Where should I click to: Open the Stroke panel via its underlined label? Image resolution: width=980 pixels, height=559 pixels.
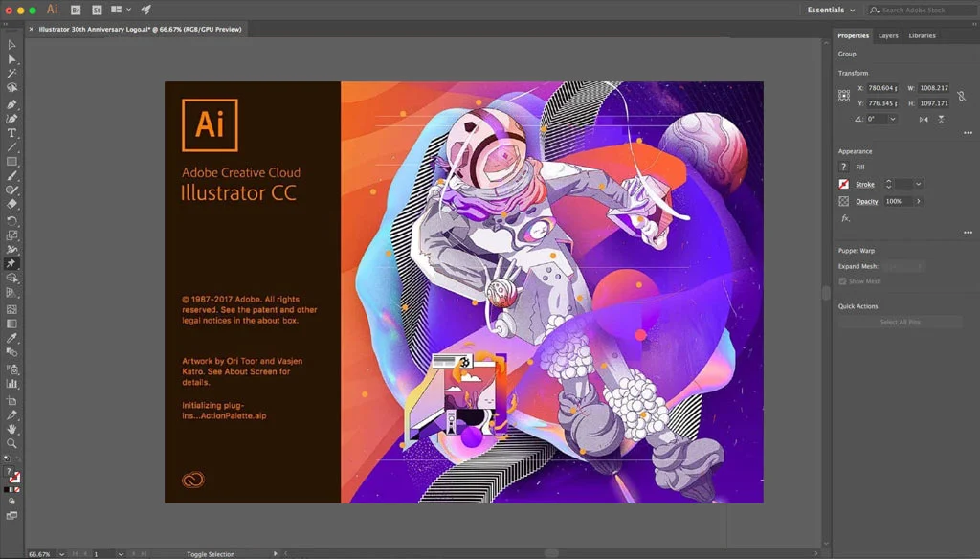(864, 183)
